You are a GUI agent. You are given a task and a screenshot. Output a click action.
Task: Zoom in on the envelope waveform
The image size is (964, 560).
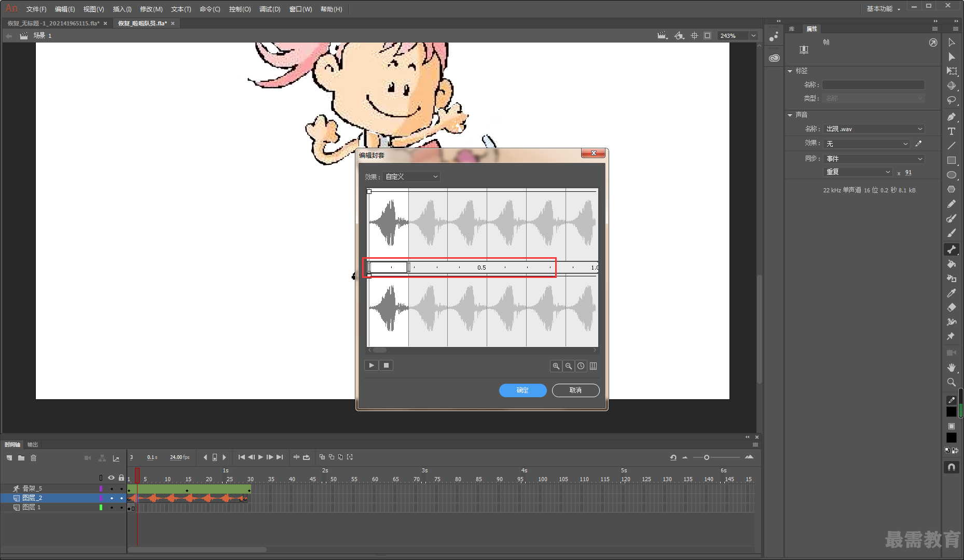[556, 366]
